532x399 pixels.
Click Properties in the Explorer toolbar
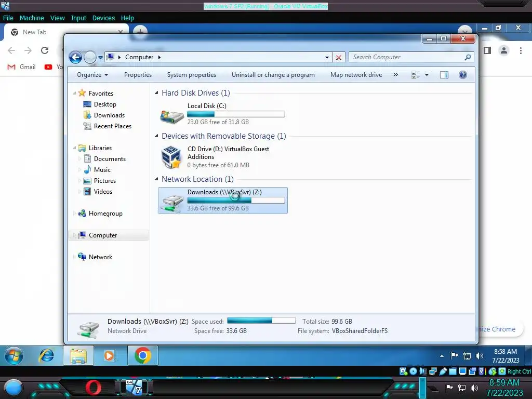[138, 75]
